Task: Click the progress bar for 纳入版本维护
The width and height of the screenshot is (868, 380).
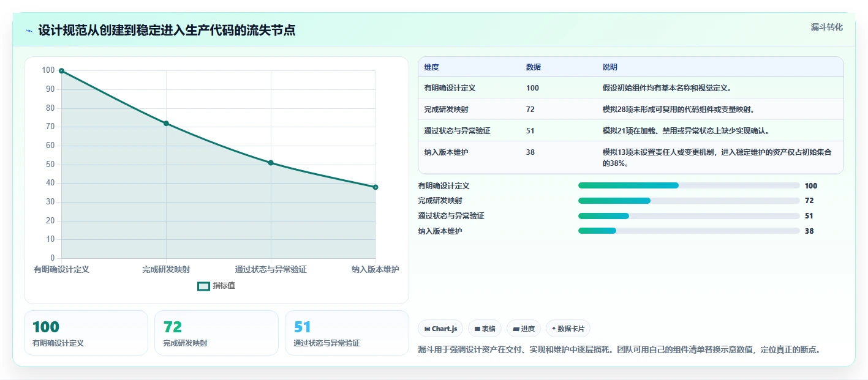Action: click(689, 231)
